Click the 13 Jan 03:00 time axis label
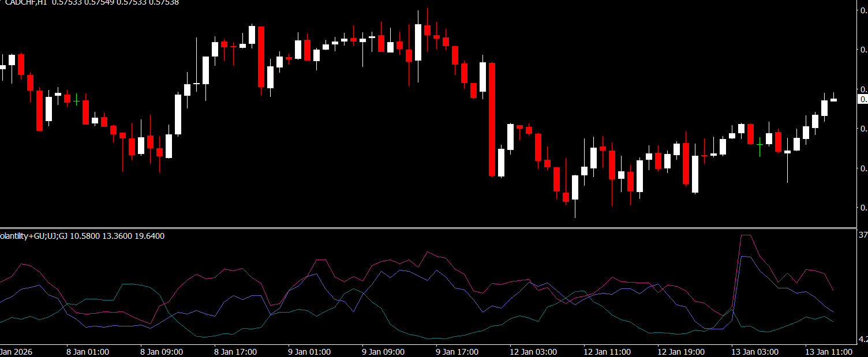This screenshot has width=868, height=357. [x=755, y=351]
